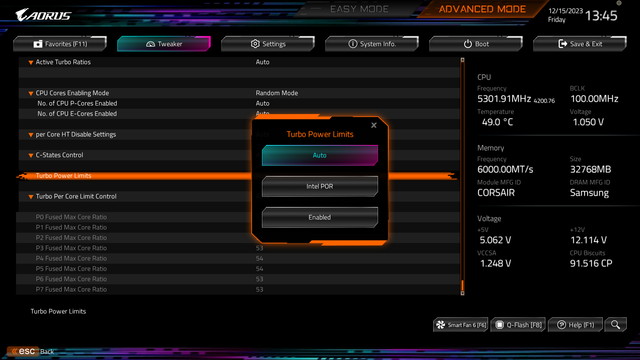Click CPU frequency 5301.91MHz value
The height and width of the screenshot is (360, 640).
click(x=504, y=99)
